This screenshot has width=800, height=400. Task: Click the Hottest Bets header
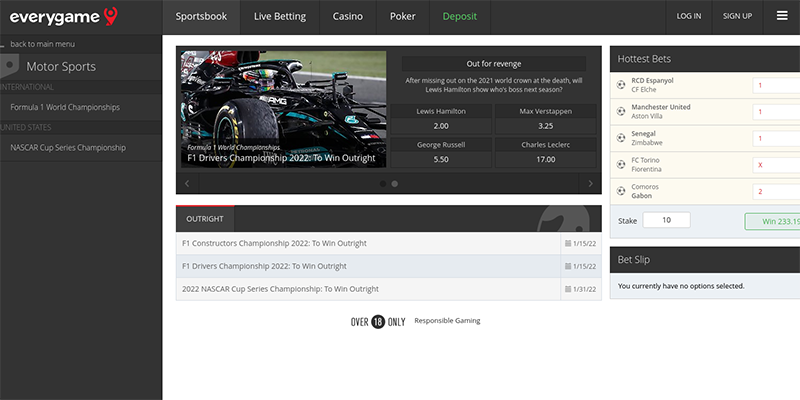click(705, 59)
